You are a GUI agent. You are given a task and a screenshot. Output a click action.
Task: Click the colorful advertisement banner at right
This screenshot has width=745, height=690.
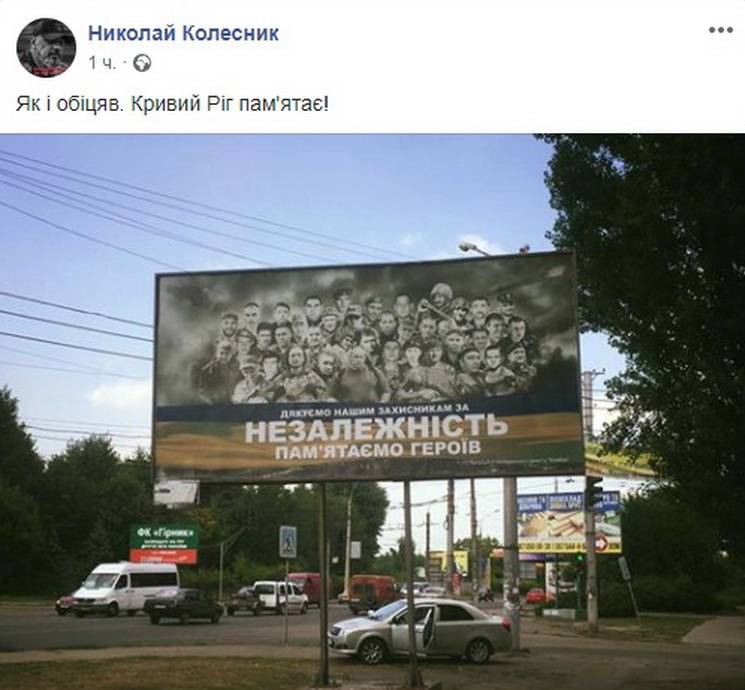[568, 523]
